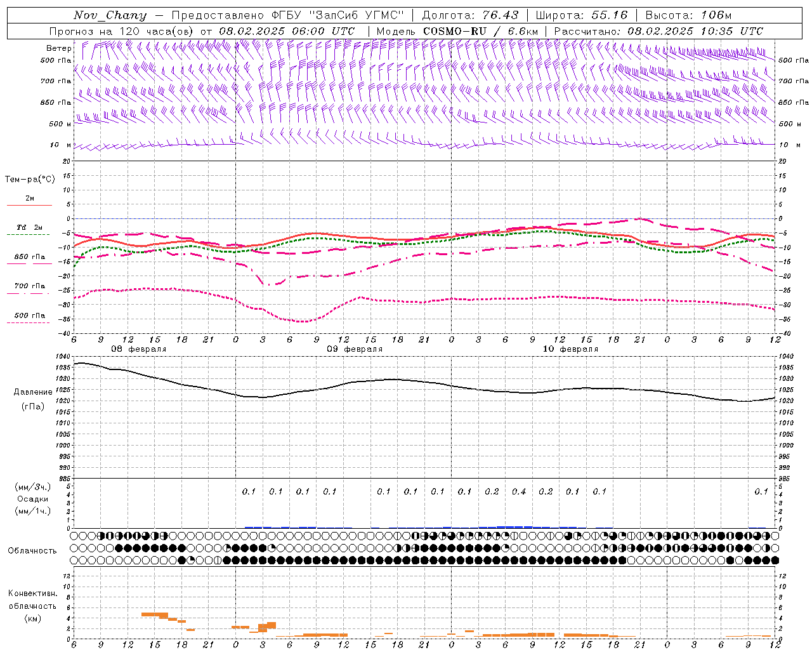Click the model name COSMO-RU / 6.6км
Viewport: 812px width, 650px height.
(480, 31)
